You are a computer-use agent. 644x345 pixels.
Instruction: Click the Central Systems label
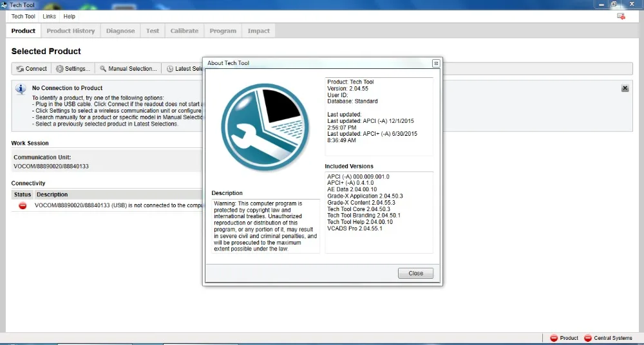[613, 338]
